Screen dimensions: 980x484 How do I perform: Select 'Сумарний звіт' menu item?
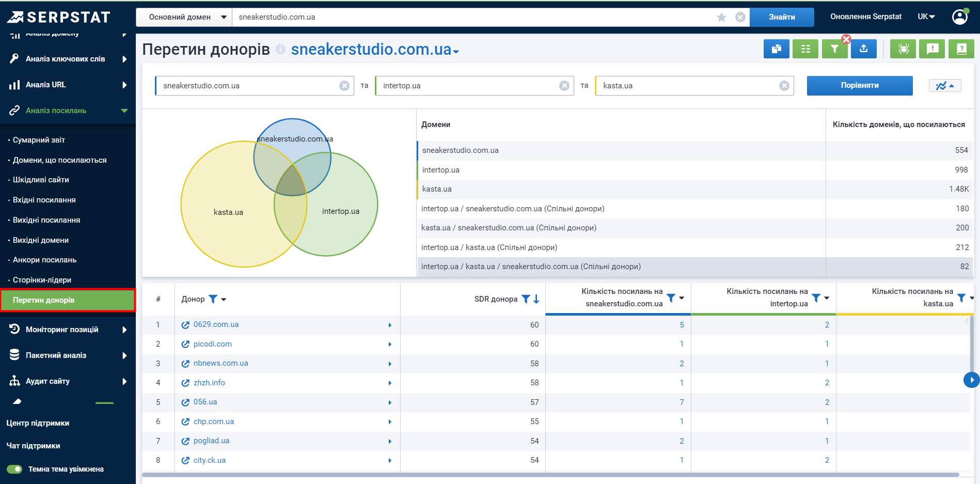(39, 140)
